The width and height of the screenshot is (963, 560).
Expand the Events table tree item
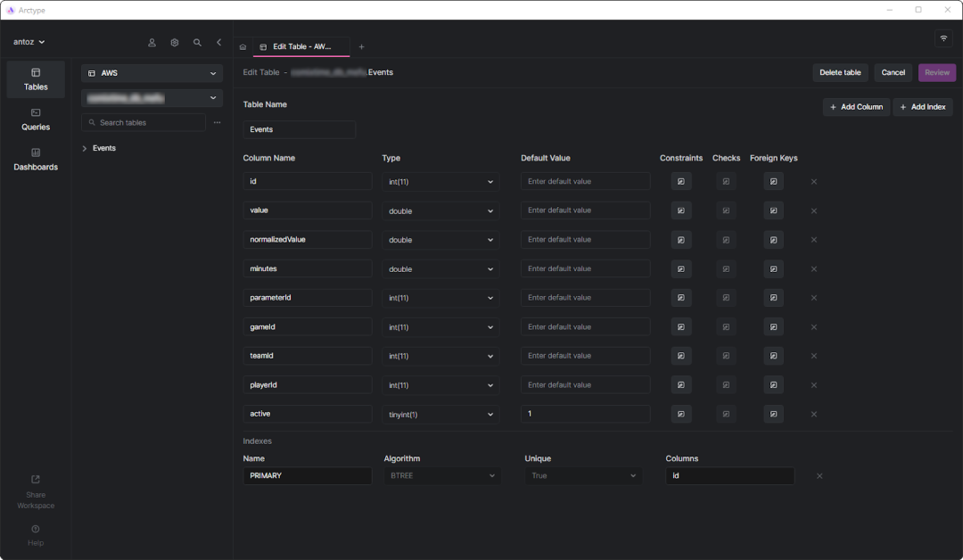click(85, 149)
